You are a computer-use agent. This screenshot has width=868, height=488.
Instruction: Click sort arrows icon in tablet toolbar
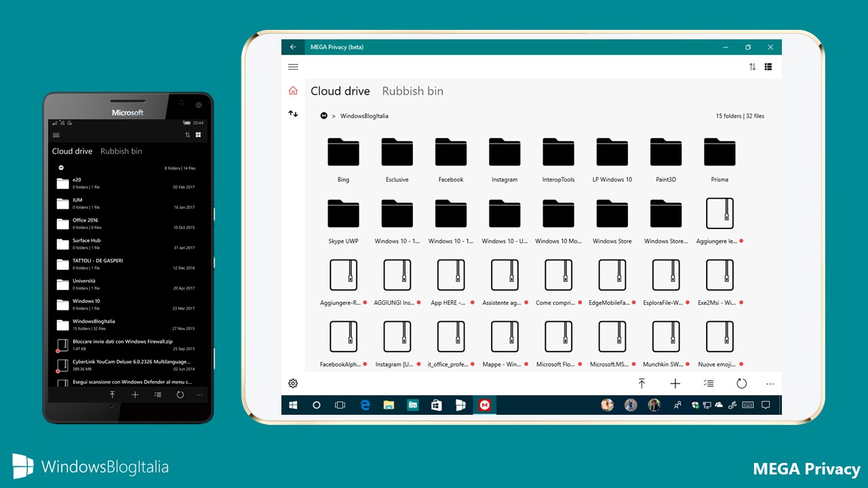[752, 67]
